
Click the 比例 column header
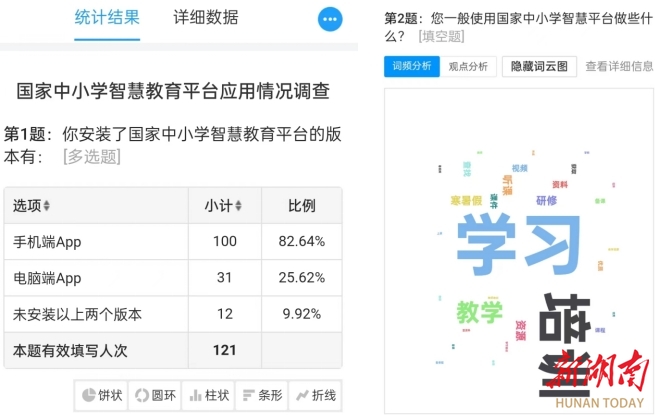click(302, 206)
